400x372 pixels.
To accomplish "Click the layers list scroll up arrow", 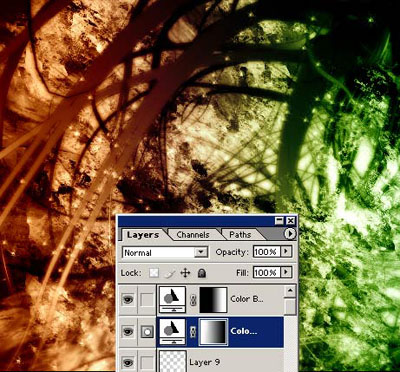I will (290, 291).
